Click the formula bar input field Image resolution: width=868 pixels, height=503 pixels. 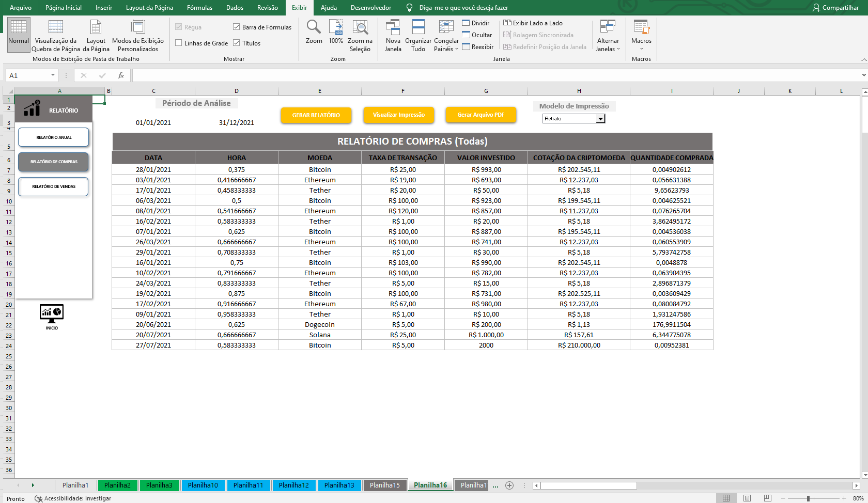point(496,75)
